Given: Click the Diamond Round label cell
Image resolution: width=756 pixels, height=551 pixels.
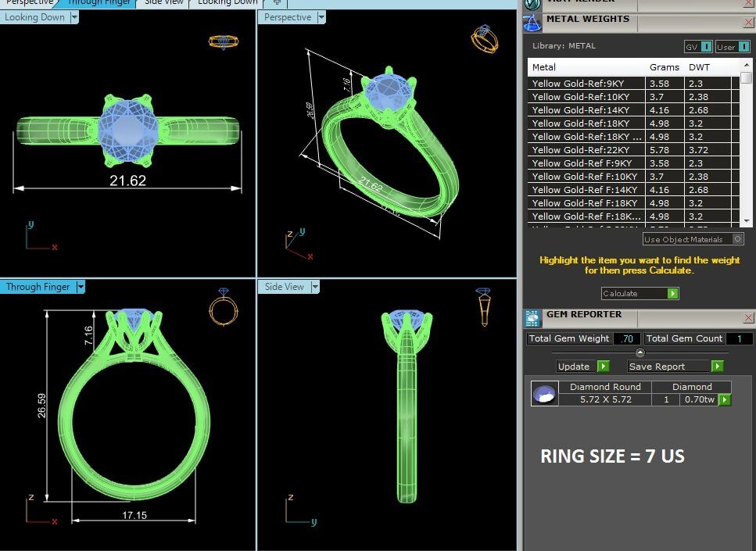Looking at the screenshot, I should pyautogui.click(x=606, y=387).
